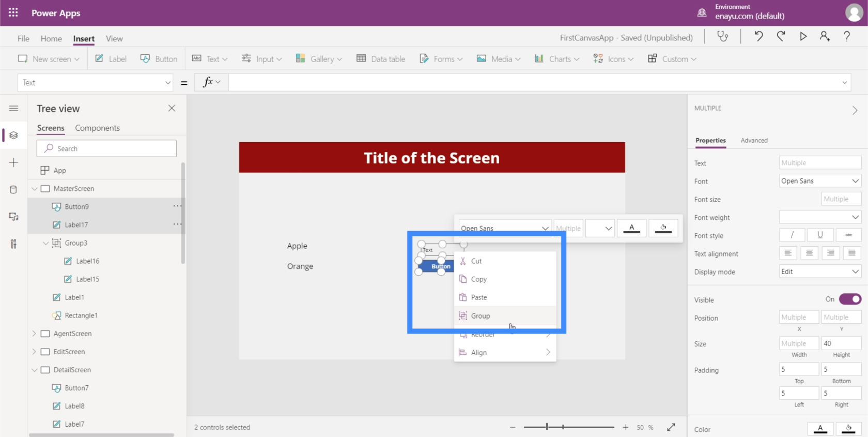Image resolution: width=868 pixels, height=437 pixels.
Task: Open the Font weight dropdown
Action: click(x=820, y=217)
